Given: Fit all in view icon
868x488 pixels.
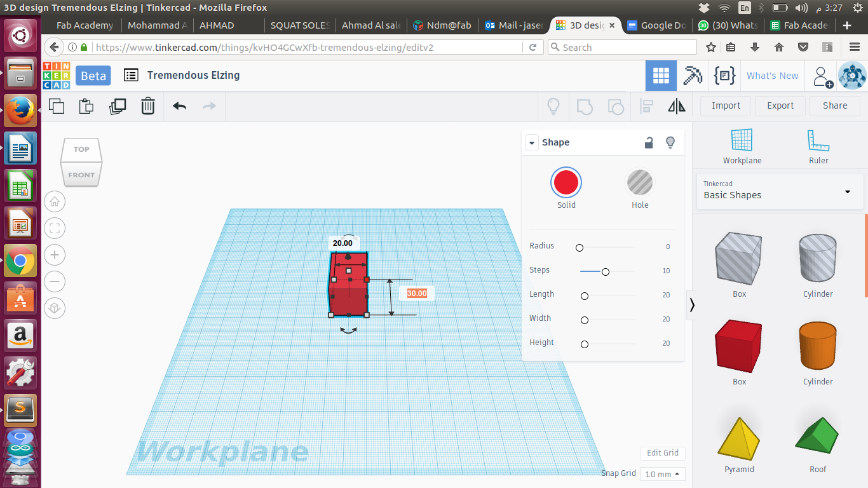Looking at the screenshot, I should pyautogui.click(x=55, y=229).
